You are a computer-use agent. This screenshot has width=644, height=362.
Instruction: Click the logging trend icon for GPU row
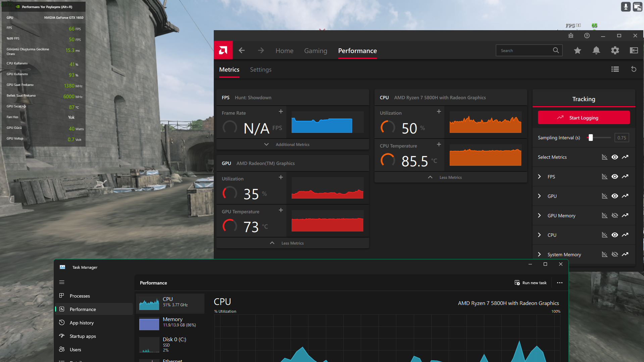pyautogui.click(x=625, y=196)
